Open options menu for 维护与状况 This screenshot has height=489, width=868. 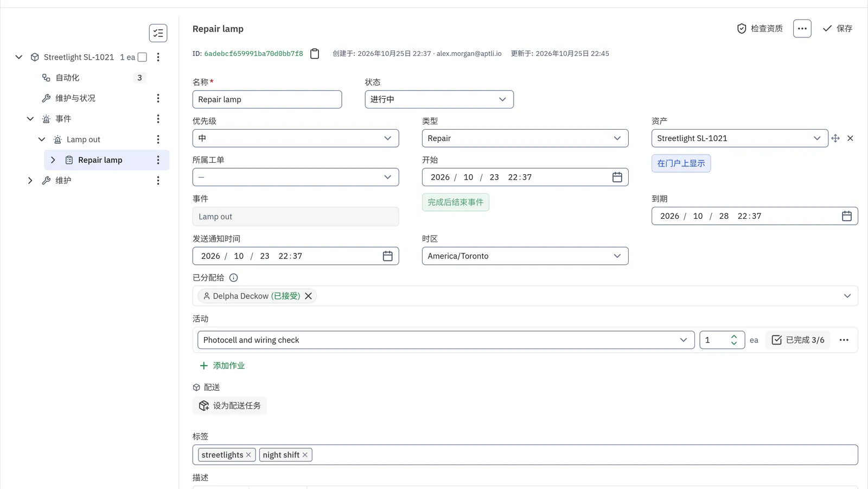coord(158,98)
